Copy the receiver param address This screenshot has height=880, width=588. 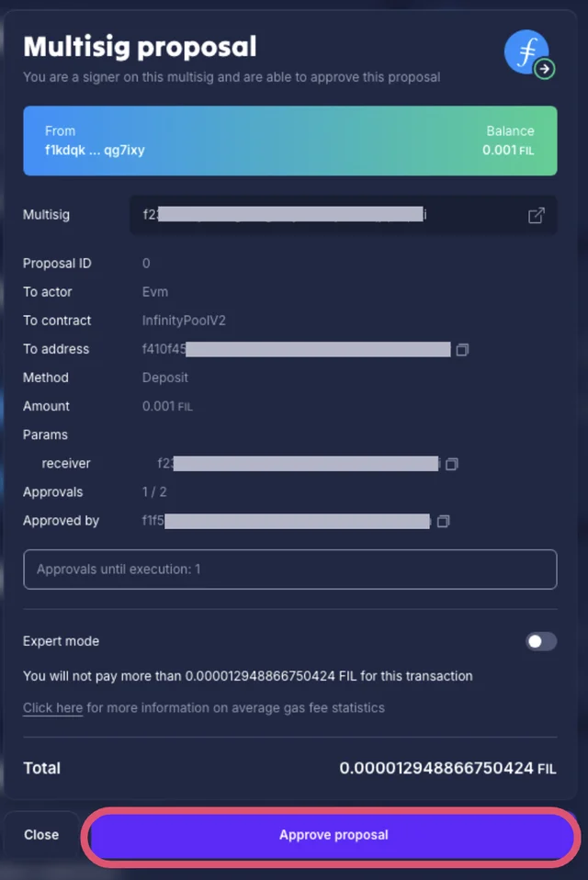point(451,464)
